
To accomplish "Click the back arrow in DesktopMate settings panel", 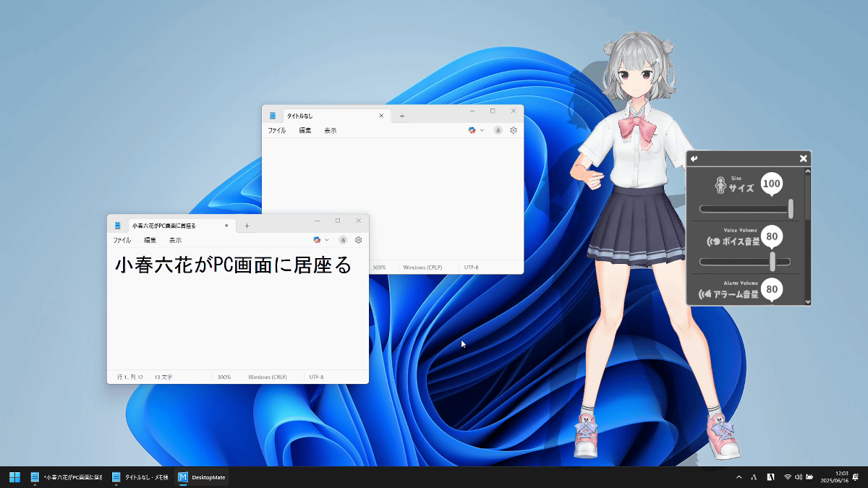I will (694, 159).
